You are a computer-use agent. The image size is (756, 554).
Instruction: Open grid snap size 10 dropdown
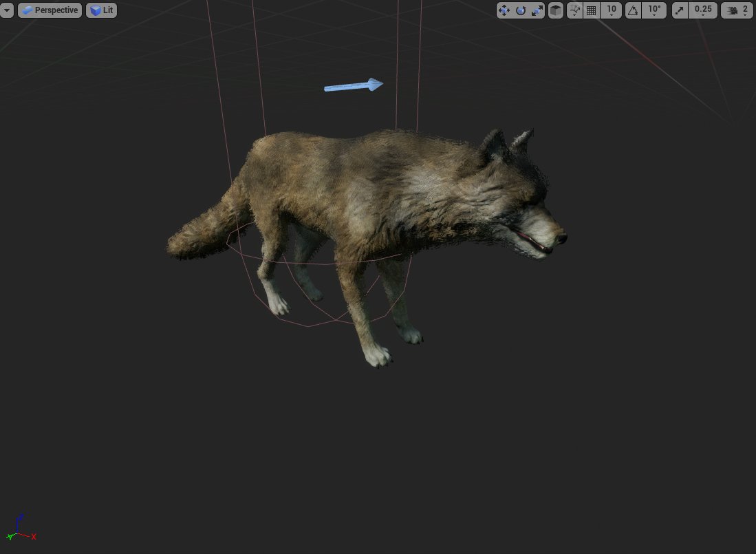(x=612, y=10)
